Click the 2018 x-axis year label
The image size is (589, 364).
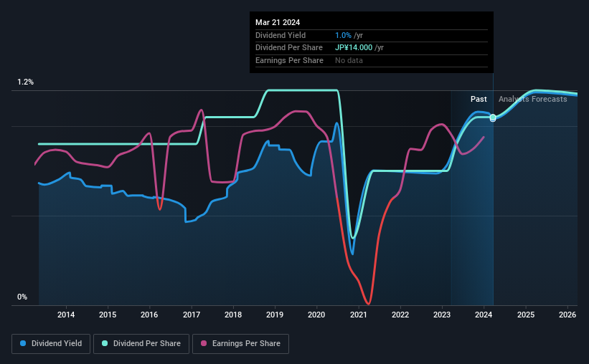click(233, 315)
